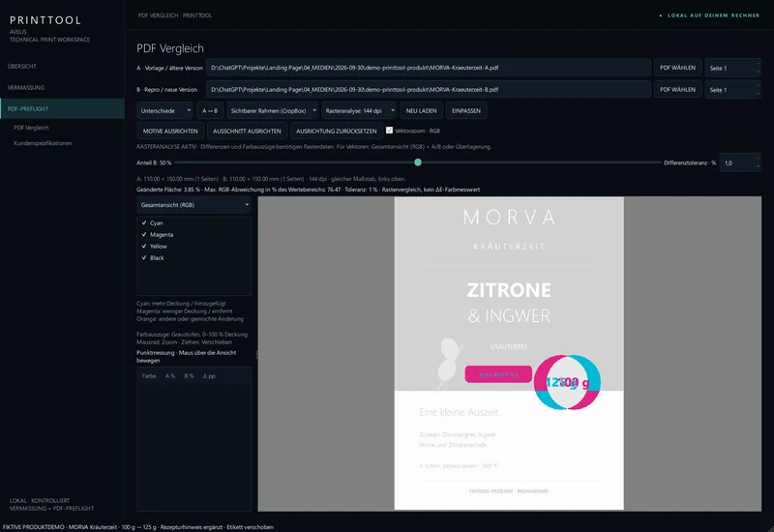
Task: Click the Anteil B slider handle
Action: 418,163
